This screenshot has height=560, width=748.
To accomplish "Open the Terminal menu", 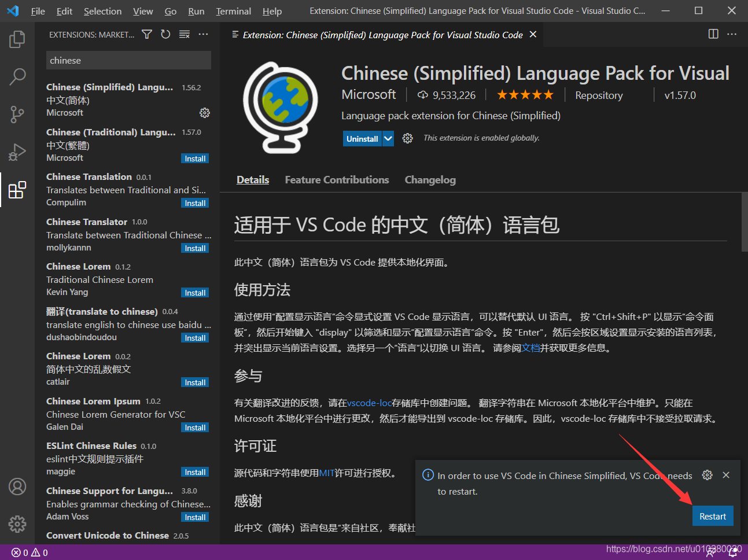I will (x=233, y=11).
